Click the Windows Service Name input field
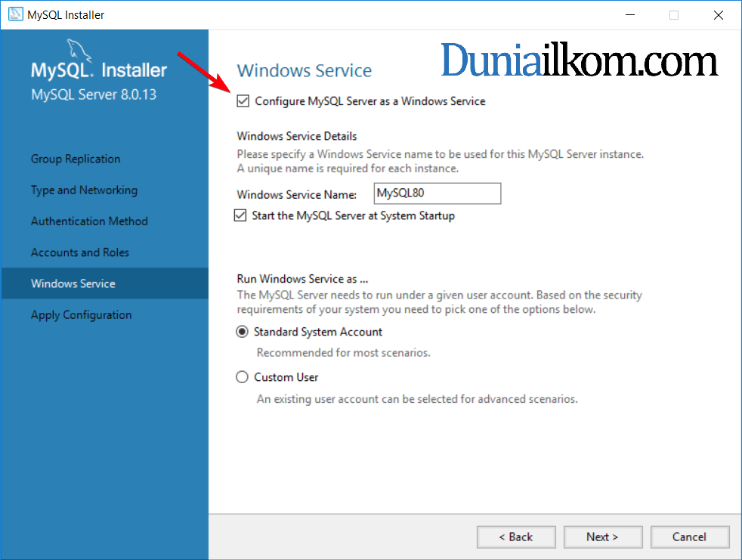Screen dimensions: 742x560 (x=437, y=193)
